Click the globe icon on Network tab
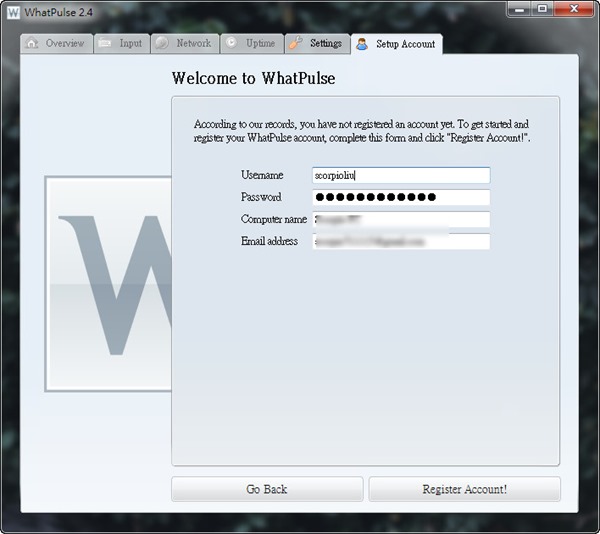This screenshot has width=600, height=534. [162, 43]
